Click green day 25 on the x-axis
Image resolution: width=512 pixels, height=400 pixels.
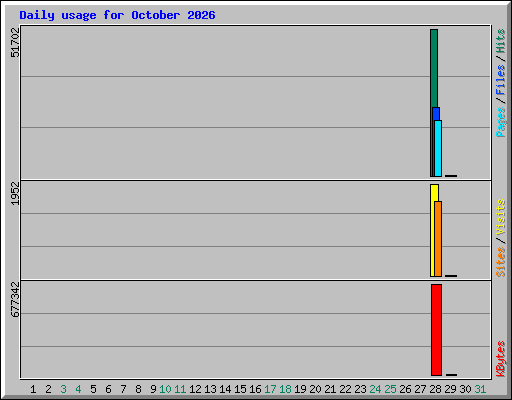tap(390, 389)
